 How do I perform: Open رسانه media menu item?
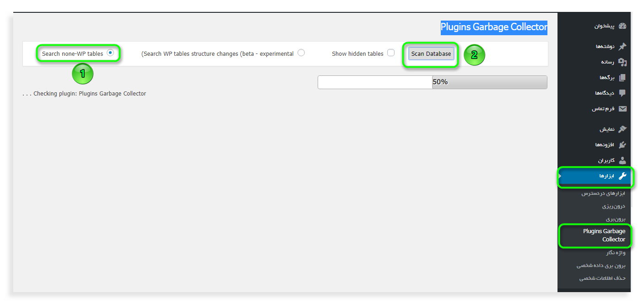coord(594,62)
